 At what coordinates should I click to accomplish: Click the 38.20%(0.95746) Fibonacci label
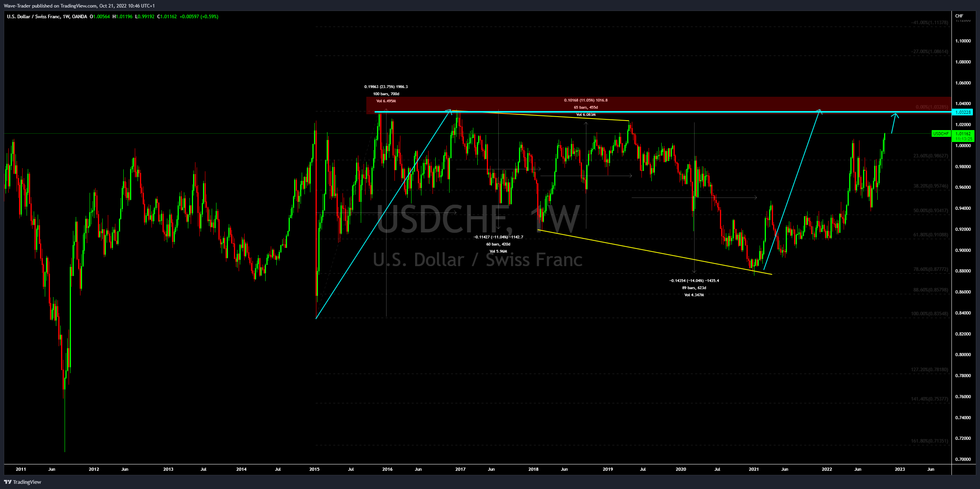[930, 186]
